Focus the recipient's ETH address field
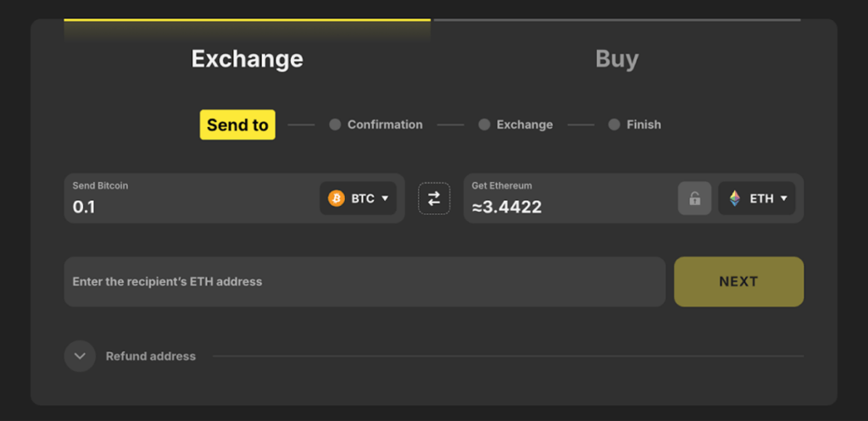This screenshot has width=868, height=421. (364, 281)
